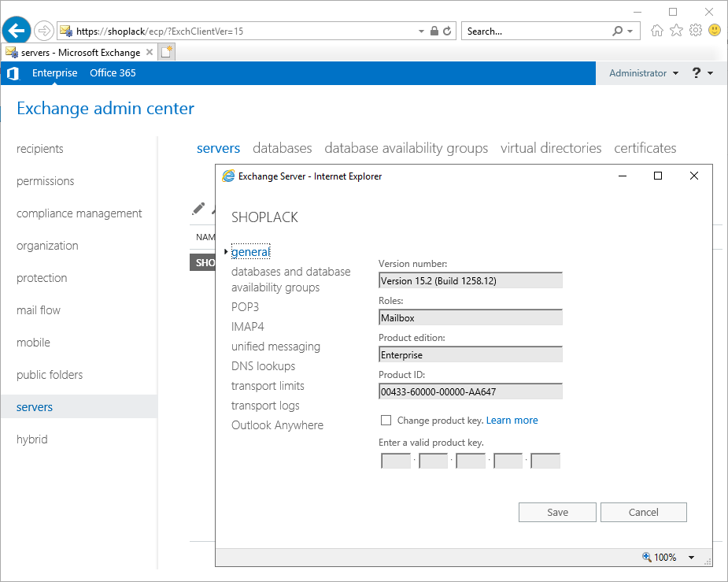Select permissions in left navigation
The height and width of the screenshot is (582, 728).
[x=46, y=181]
